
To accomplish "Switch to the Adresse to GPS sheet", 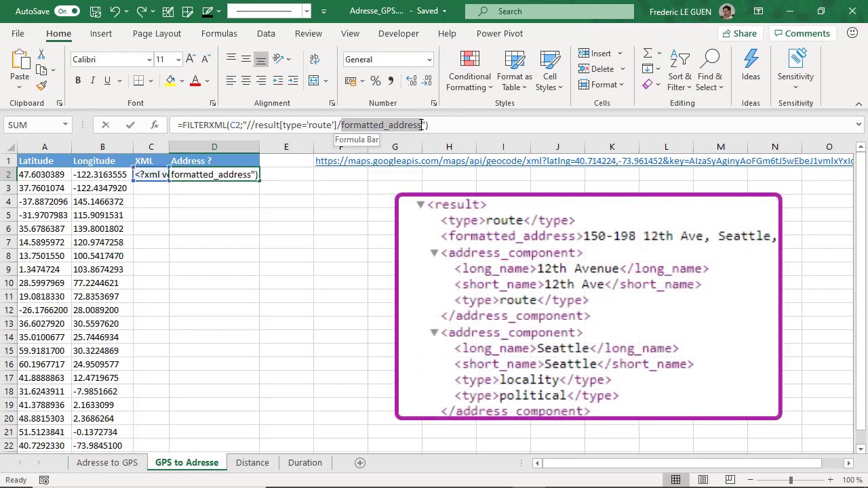I will [106, 463].
